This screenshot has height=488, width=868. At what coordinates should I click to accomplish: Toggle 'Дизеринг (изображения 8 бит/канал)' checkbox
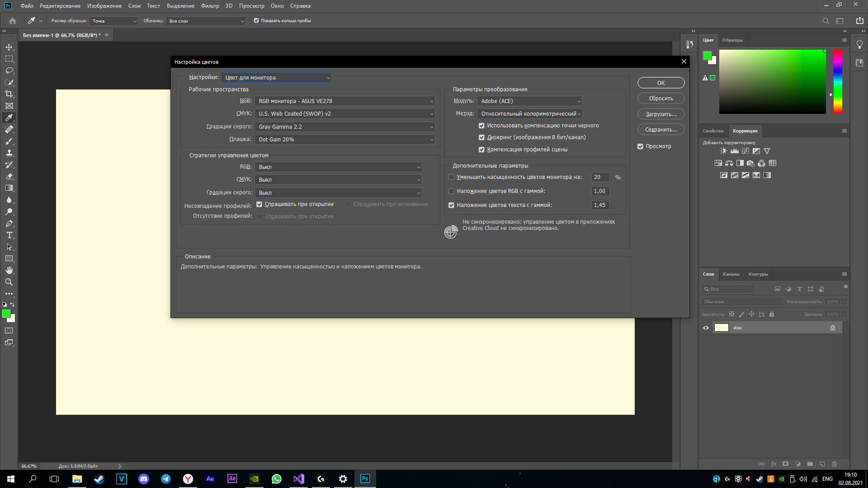click(481, 137)
